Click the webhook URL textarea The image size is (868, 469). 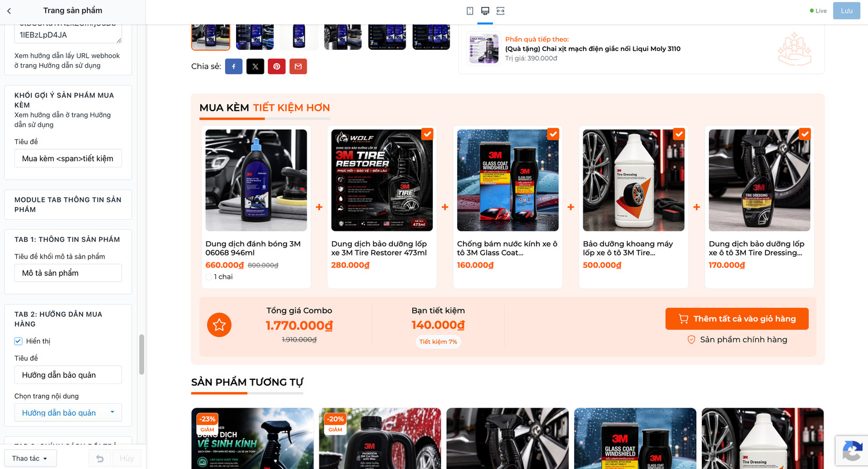tap(68, 33)
